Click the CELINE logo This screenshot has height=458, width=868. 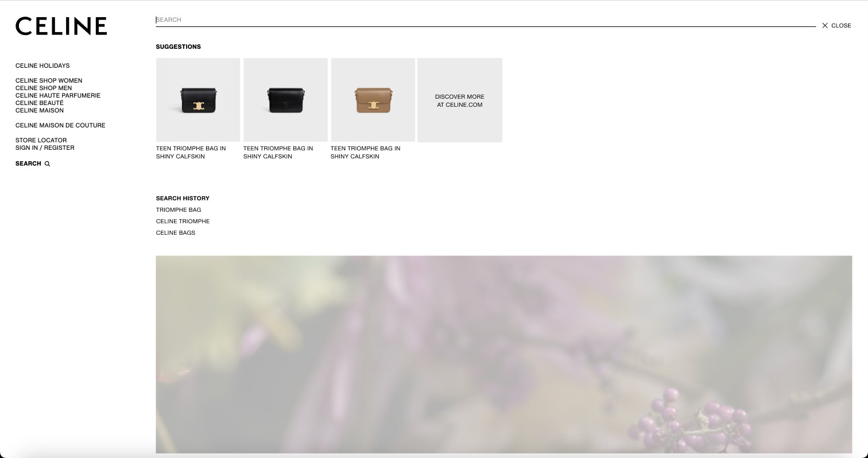61,26
